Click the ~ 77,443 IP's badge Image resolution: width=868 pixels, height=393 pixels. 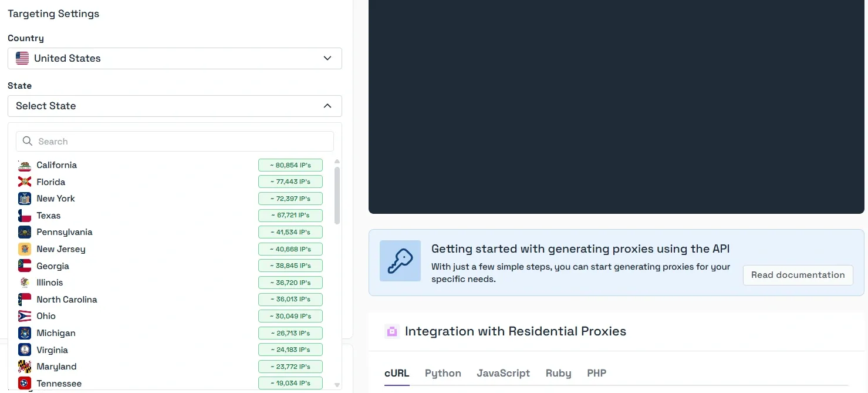coord(291,182)
